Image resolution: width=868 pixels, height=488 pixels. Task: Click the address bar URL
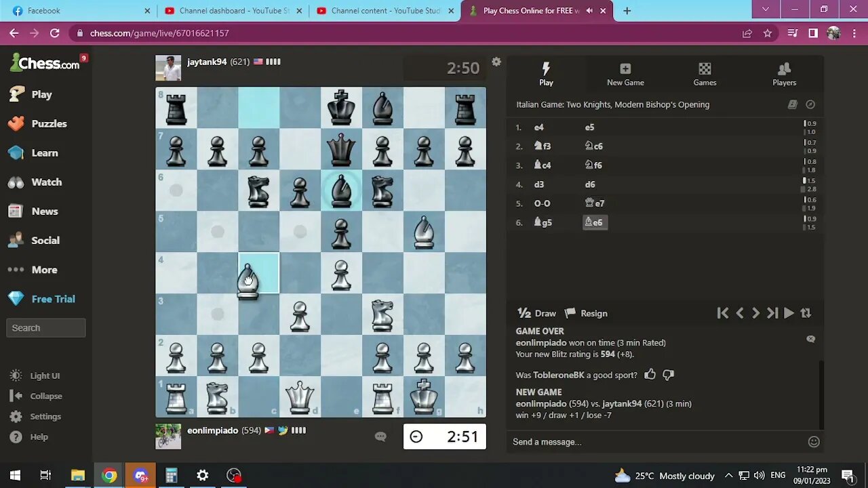(159, 33)
